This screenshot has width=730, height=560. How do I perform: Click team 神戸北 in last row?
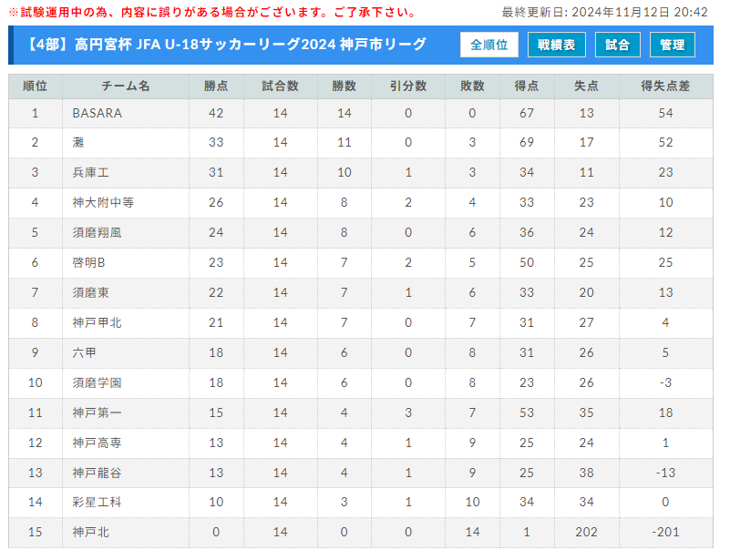point(91,532)
